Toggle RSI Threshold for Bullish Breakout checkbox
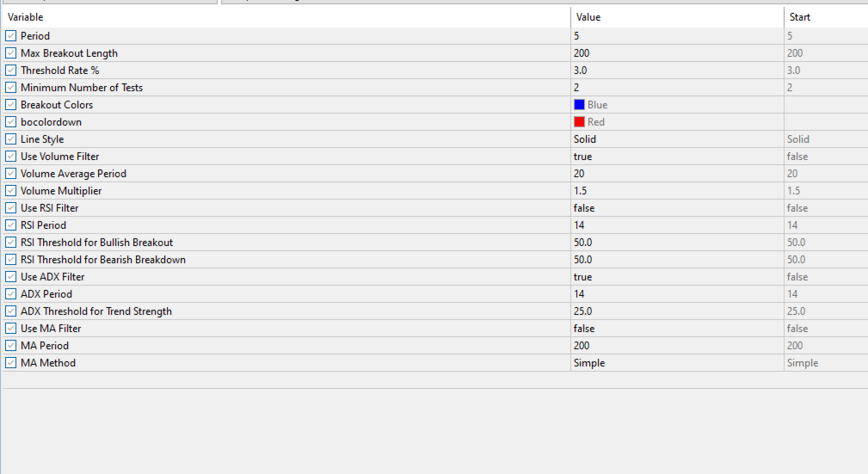Viewport: 868px width, 474px height. point(11,242)
